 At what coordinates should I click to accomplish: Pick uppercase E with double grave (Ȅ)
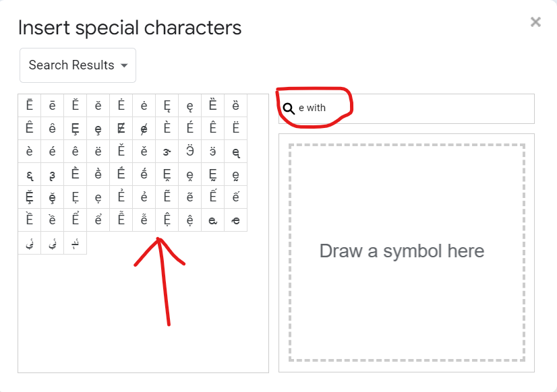pyautogui.click(x=213, y=105)
